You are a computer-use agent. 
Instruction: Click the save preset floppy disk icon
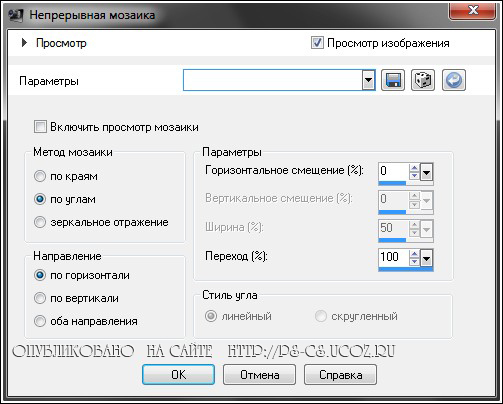(393, 80)
